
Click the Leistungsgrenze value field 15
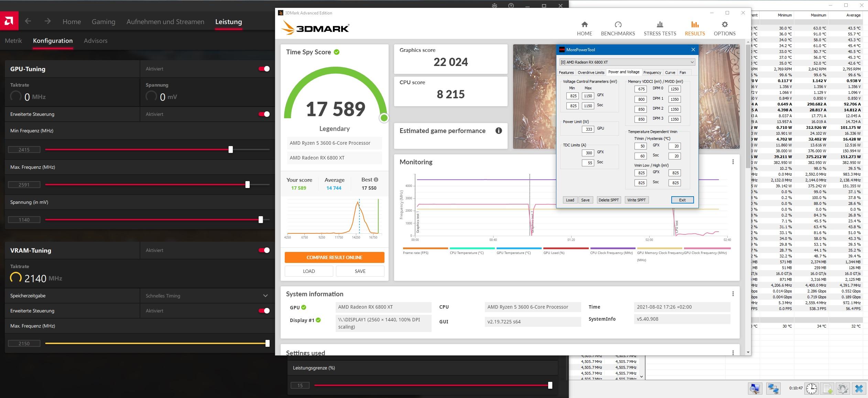(300, 385)
